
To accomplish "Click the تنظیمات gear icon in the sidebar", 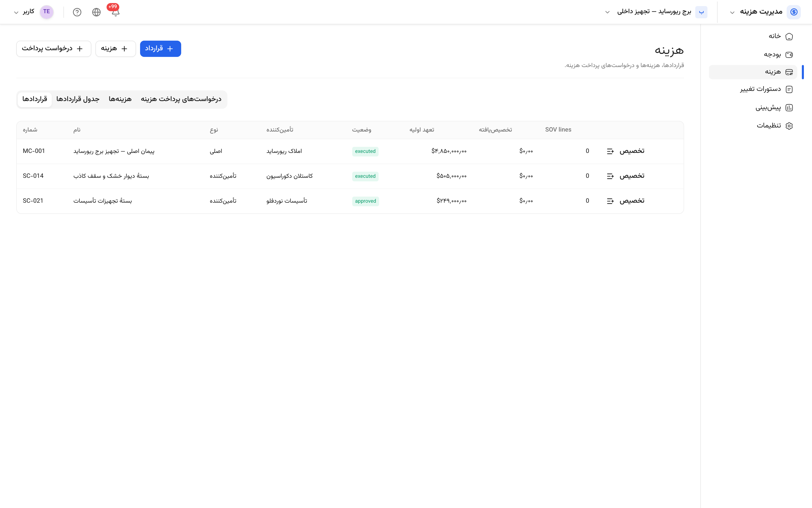I will point(789,126).
